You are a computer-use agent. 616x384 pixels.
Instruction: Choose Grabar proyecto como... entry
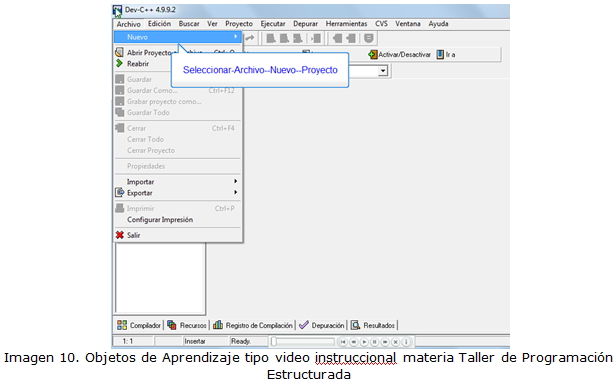coord(178,101)
